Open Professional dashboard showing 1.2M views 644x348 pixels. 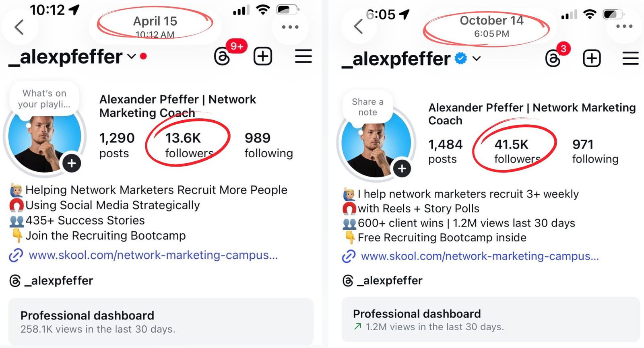click(x=490, y=320)
